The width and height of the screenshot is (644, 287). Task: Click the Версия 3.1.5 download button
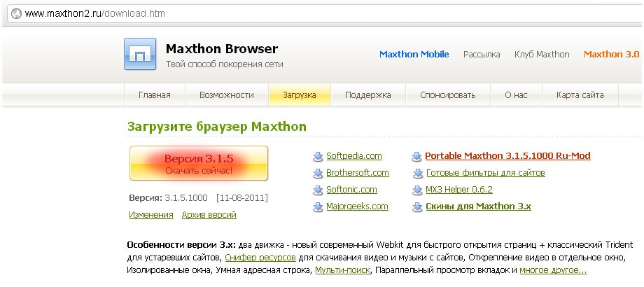pos(199,163)
